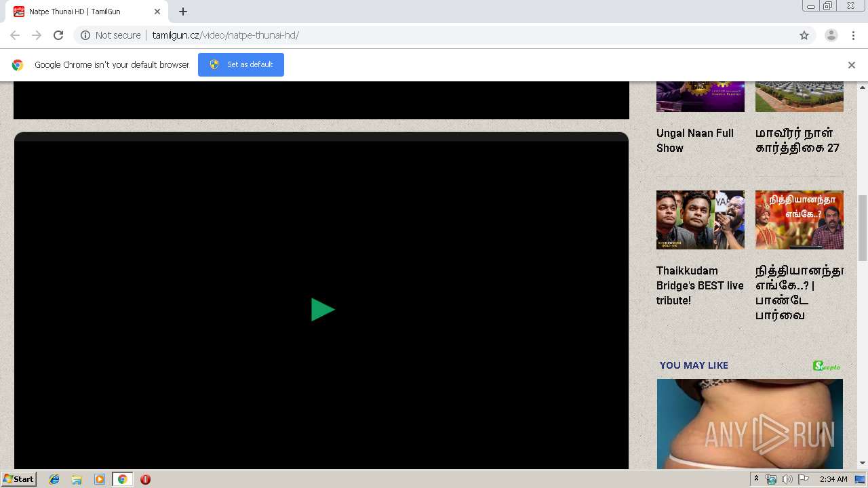Screen dimensions: 868x488
Task: Play the Natpe Thunai video
Action: coord(323,310)
